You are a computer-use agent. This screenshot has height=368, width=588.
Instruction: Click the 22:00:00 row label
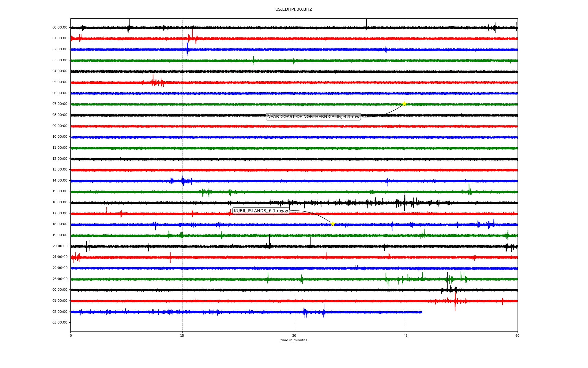60,268
